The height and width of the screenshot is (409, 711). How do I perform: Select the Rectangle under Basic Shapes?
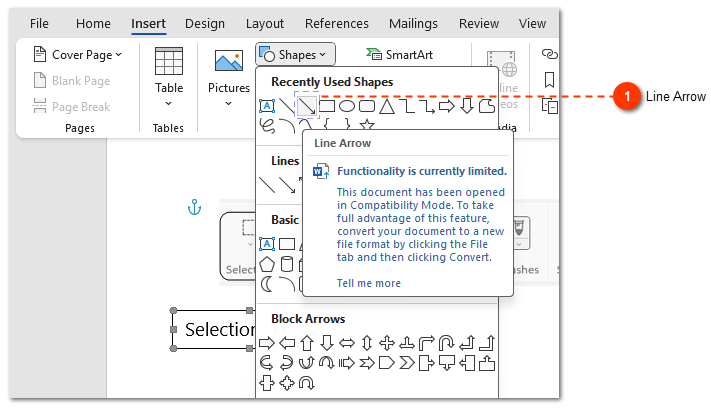287,244
